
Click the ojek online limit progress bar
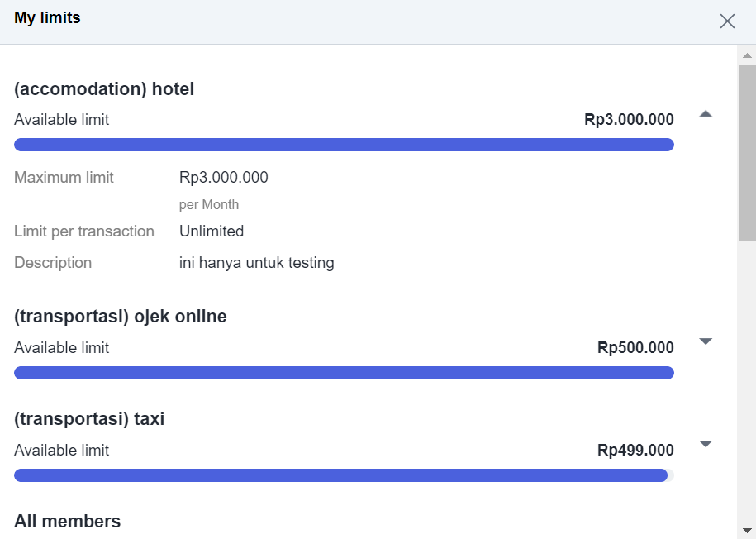tap(344, 373)
